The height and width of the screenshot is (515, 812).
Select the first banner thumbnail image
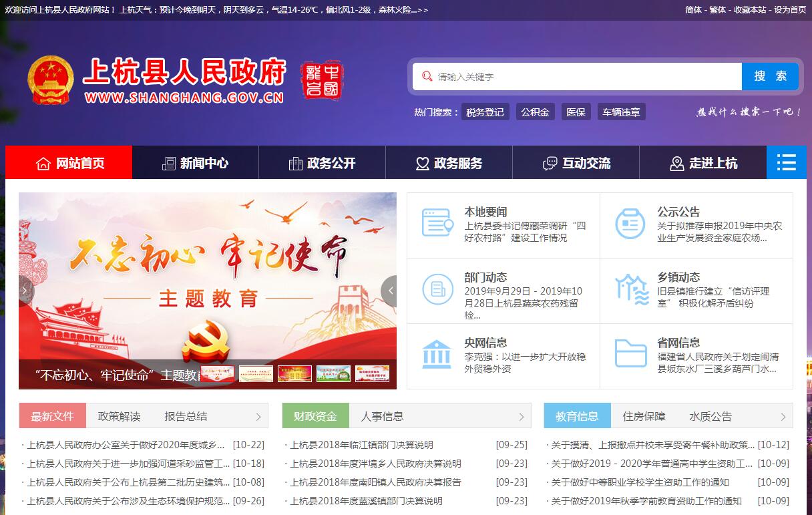218,374
